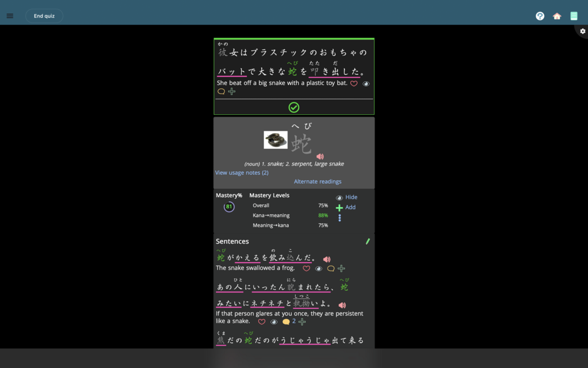Open the hamburger menu
This screenshot has width=588, height=368.
pyautogui.click(x=10, y=16)
